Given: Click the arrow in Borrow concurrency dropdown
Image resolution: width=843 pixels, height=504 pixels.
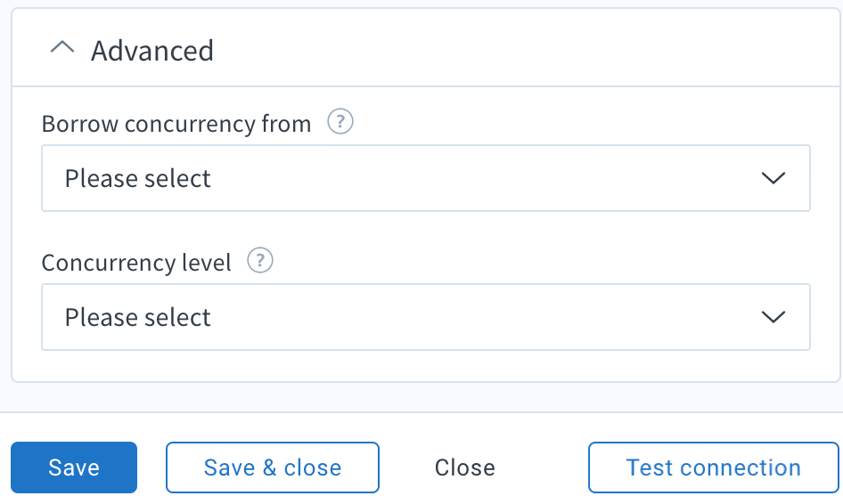Looking at the screenshot, I should [773, 178].
